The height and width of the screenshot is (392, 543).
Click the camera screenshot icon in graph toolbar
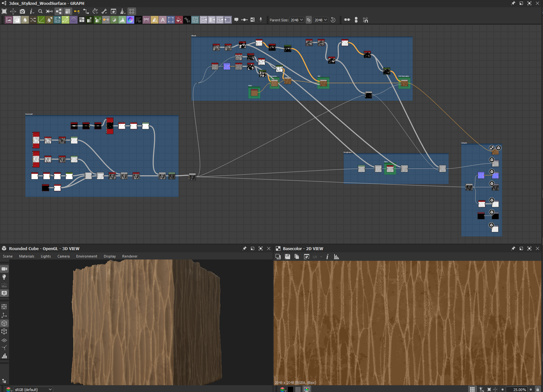(22, 12)
